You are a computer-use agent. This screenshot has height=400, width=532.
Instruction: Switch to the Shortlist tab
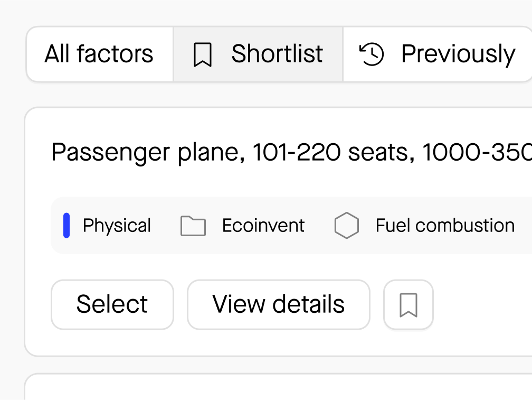pyautogui.click(x=258, y=54)
